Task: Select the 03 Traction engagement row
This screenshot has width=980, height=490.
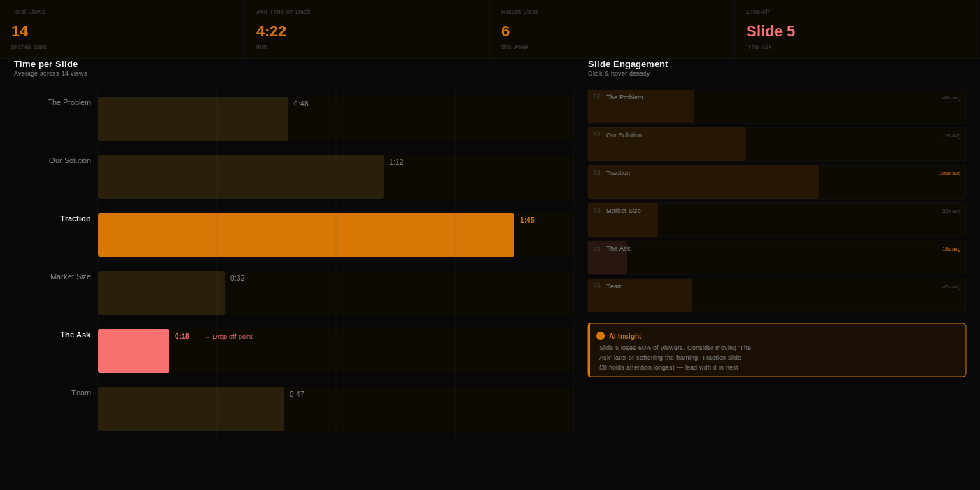Action: point(777,182)
